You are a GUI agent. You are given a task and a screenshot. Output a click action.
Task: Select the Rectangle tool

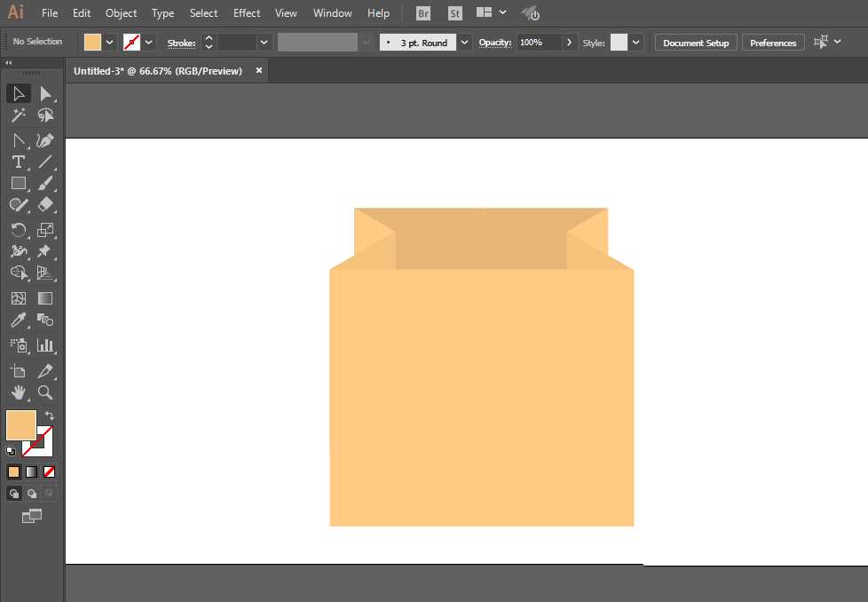18,183
